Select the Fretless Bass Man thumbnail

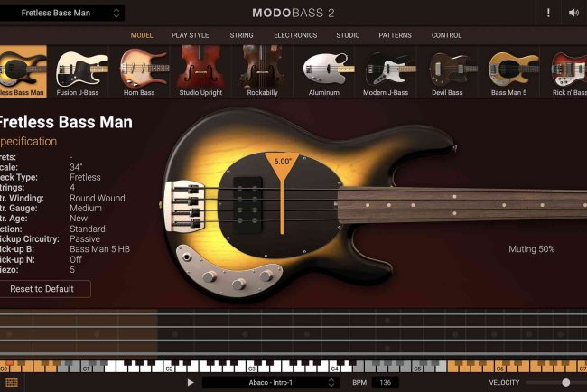(x=23, y=71)
